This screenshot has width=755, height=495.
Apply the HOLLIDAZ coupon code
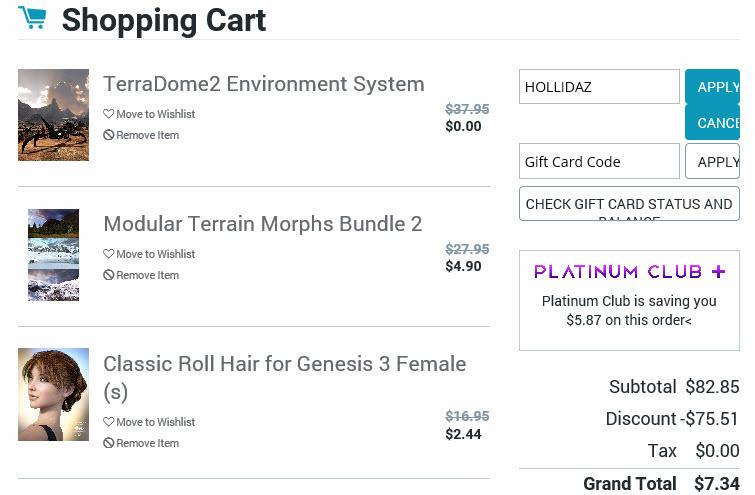[713, 87]
